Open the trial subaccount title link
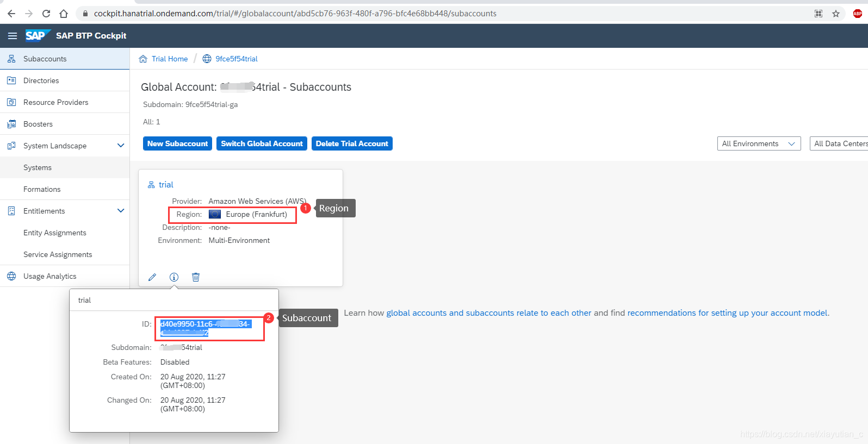Viewport: 868px width, 444px height. pyautogui.click(x=166, y=185)
